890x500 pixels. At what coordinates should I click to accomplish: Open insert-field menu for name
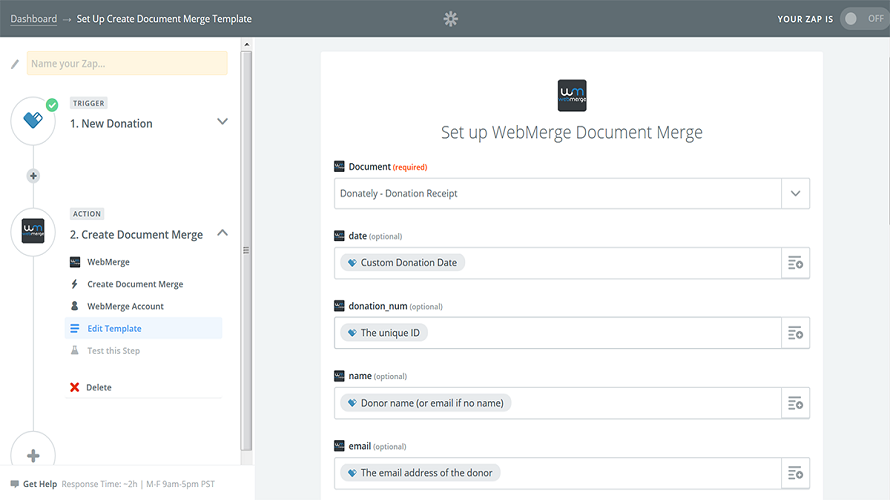[x=795, y=403]
